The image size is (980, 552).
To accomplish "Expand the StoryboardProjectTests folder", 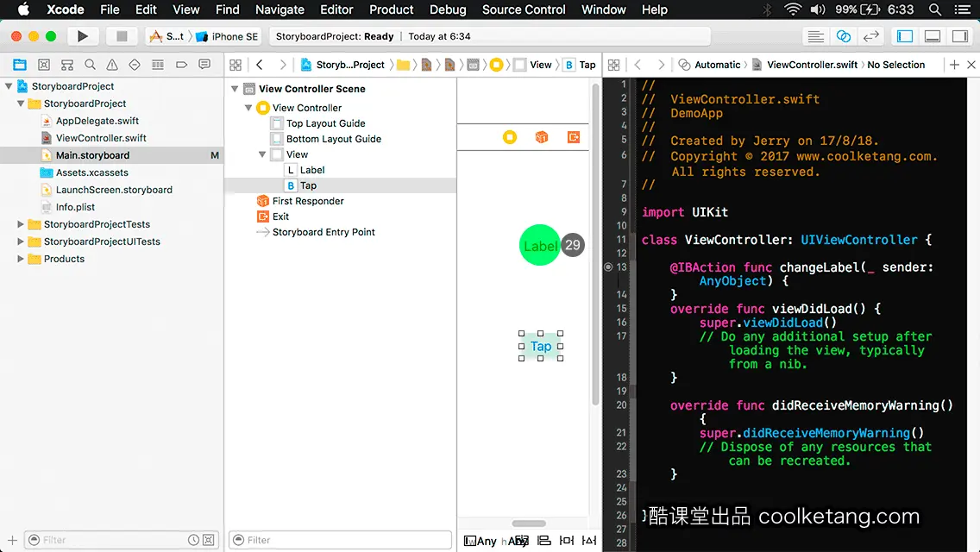I will (x=21, y=223).
